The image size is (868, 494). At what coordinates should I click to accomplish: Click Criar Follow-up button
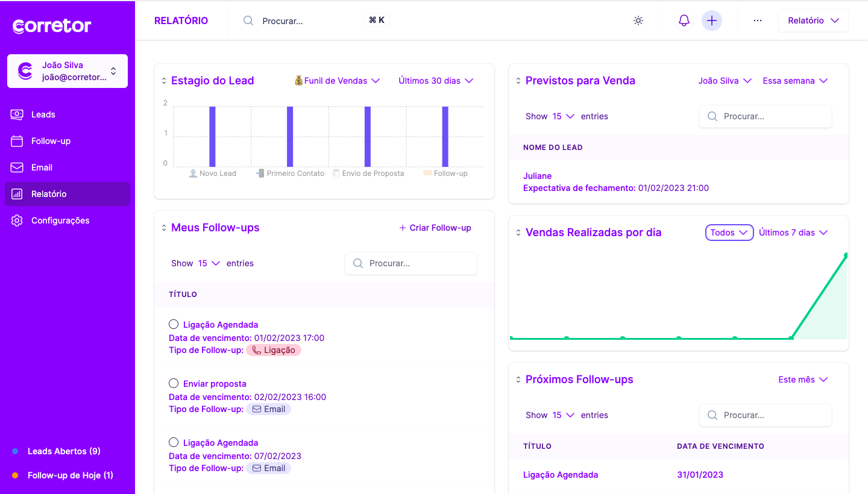click(435, 228)
